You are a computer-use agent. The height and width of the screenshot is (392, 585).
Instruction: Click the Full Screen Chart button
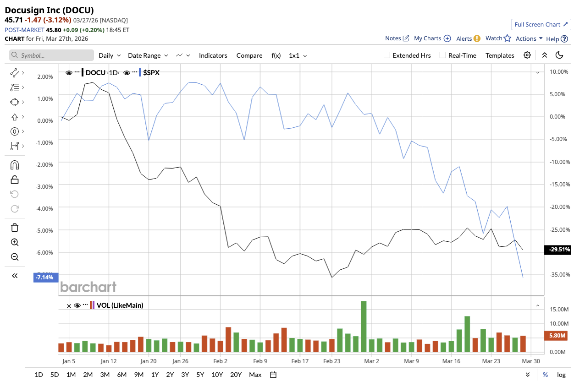click(x=541, y=24)
